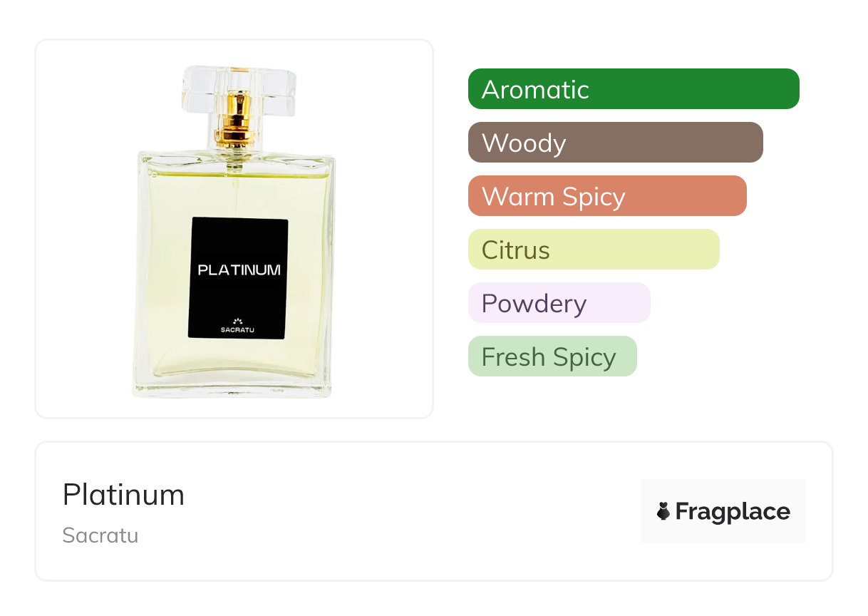Select the Citrus accord bar
This screenshot has height=616, width=868.
tap(594, 250)
